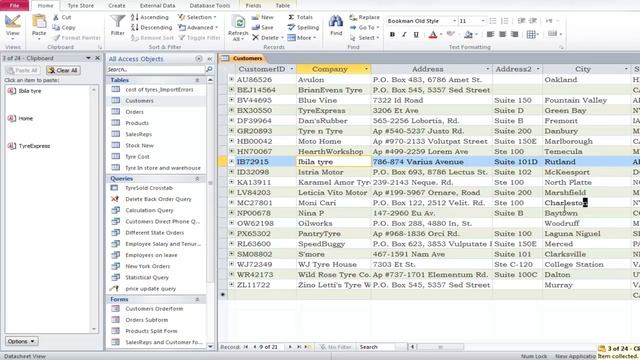Click Clear All clipboard button
The image size is (640, 360).
point(63,70)
